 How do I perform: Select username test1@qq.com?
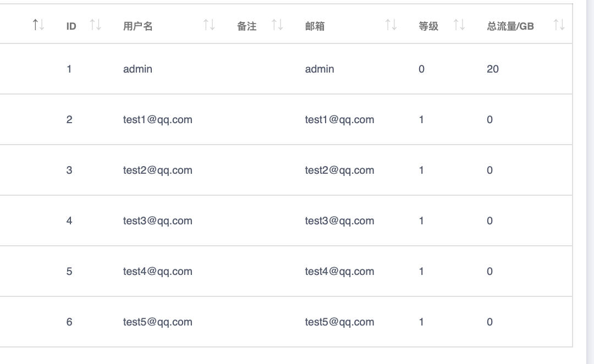tap(158, 120)
